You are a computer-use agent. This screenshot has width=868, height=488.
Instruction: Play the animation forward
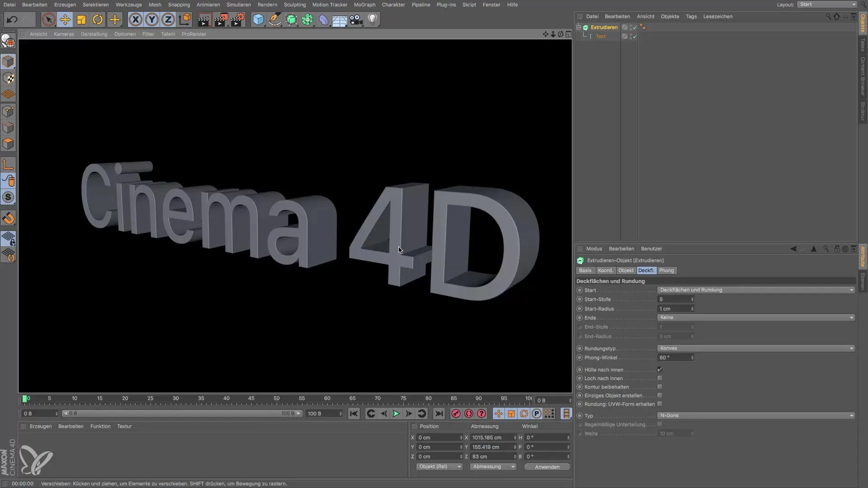click(396, 413)
